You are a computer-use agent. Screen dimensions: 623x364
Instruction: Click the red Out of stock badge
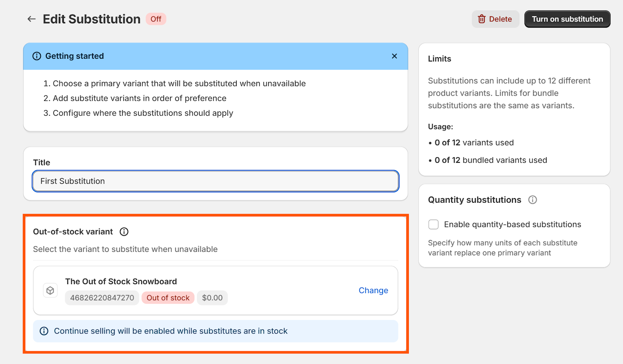(168, 298)
